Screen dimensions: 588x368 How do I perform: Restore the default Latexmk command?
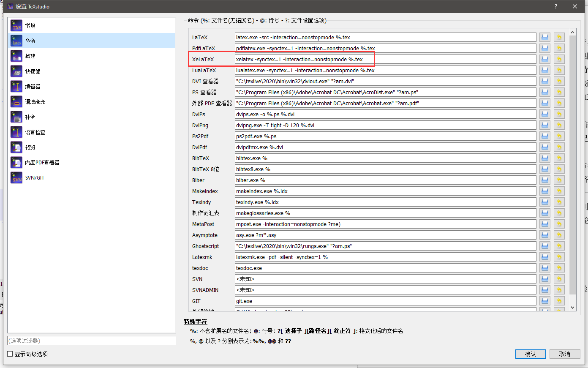tap(559, 257)
